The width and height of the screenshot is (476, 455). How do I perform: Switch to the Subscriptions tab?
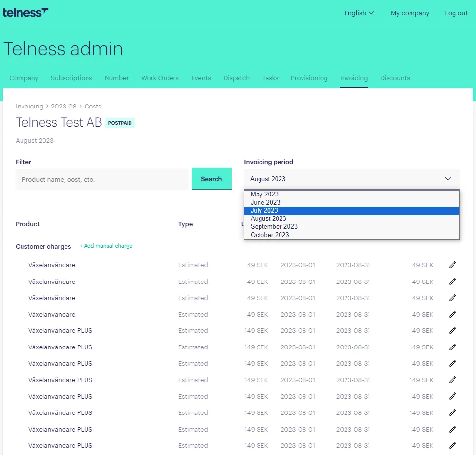(x=71, y=78)
